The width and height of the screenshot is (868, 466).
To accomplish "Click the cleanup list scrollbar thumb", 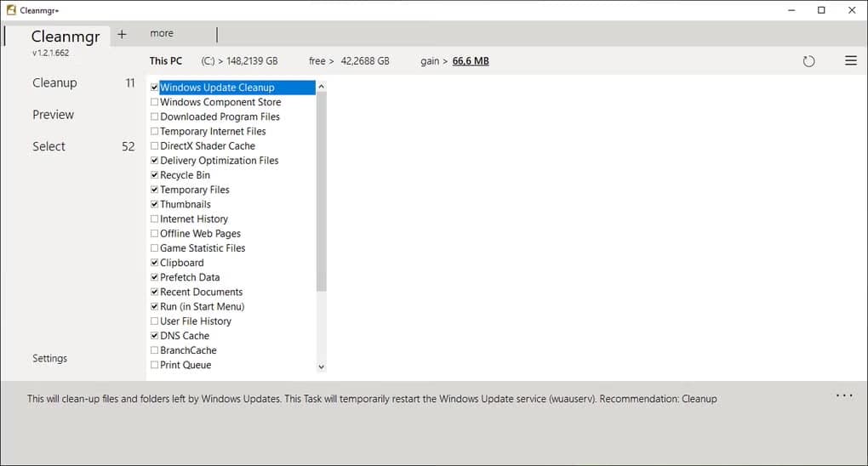I will (x=321, y=191).
